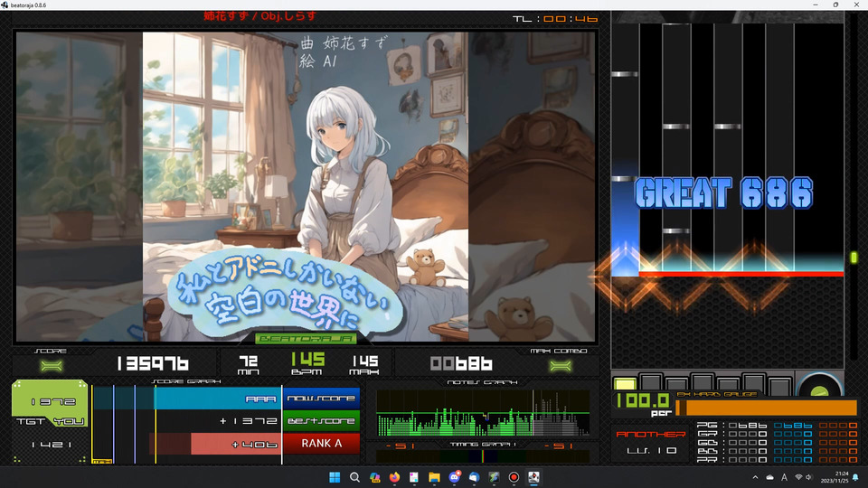Click the orange EX HARD gauge bar
The image size is (868, 488).
767,408
